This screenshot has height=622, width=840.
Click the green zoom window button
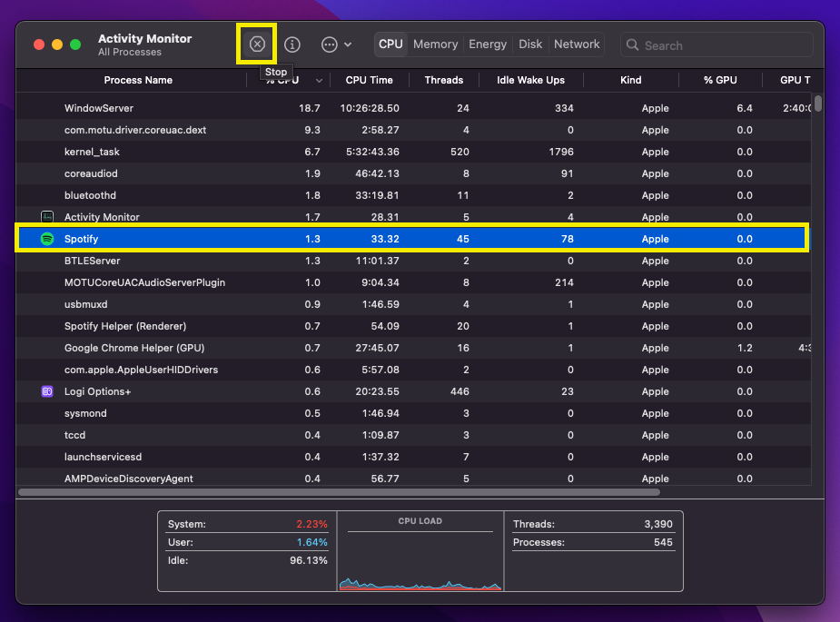[x=75, y=44]
